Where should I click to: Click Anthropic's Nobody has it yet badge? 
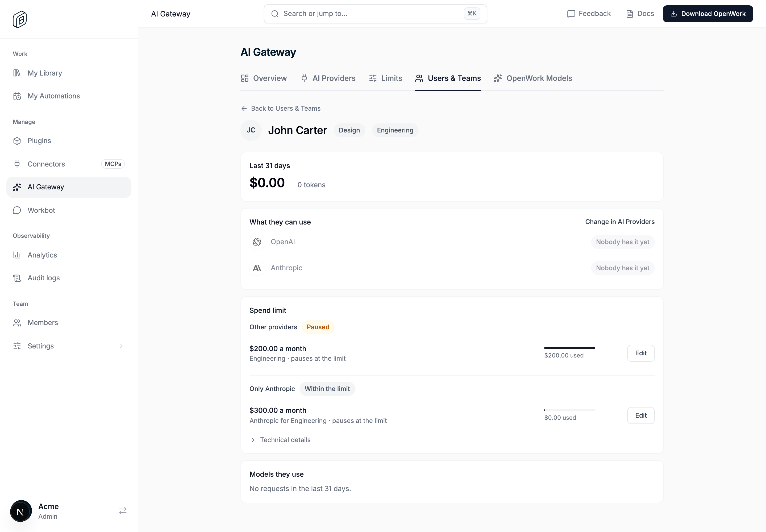click(623, 268)
